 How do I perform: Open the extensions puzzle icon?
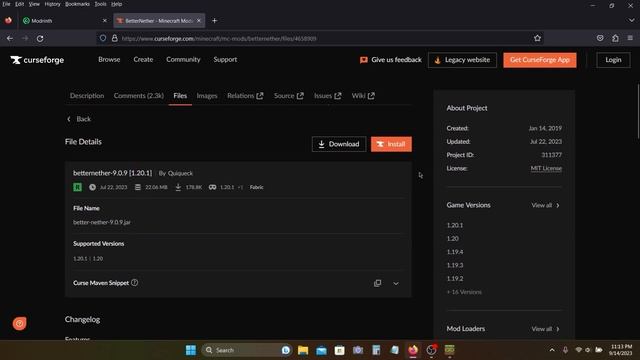pyautogui.click(x=615, y=38)
